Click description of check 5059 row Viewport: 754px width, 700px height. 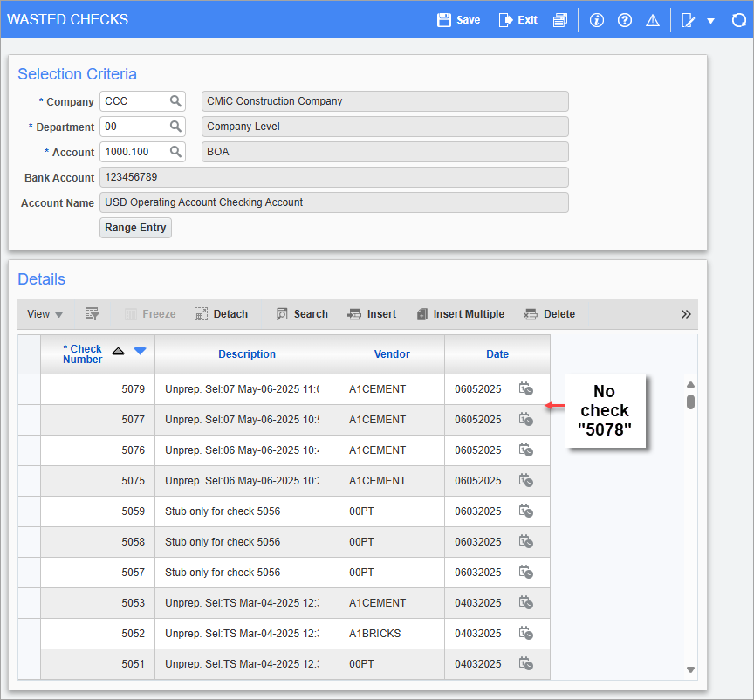click(x=247, y=511)
